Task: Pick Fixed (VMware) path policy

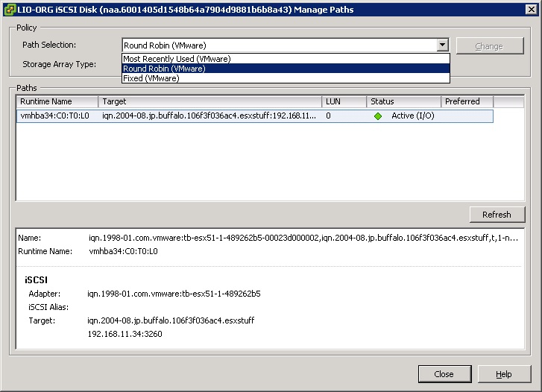Action: 151,78
